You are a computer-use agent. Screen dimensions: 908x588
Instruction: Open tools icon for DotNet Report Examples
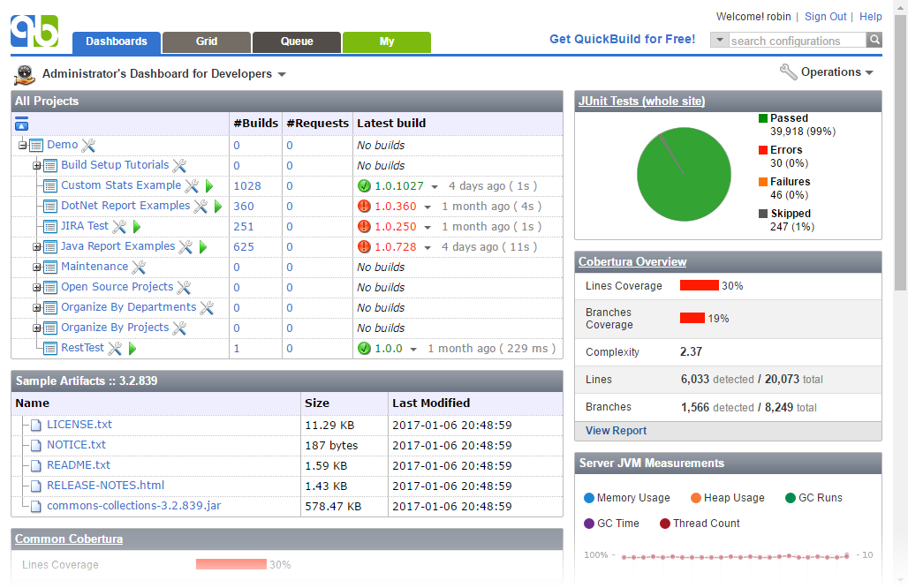click(201, 206)
